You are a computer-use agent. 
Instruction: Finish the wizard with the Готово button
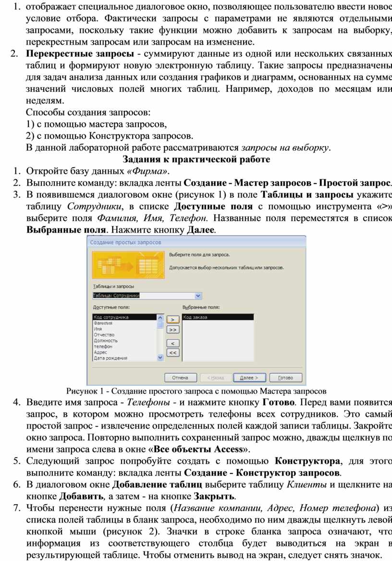click(285, 377)
